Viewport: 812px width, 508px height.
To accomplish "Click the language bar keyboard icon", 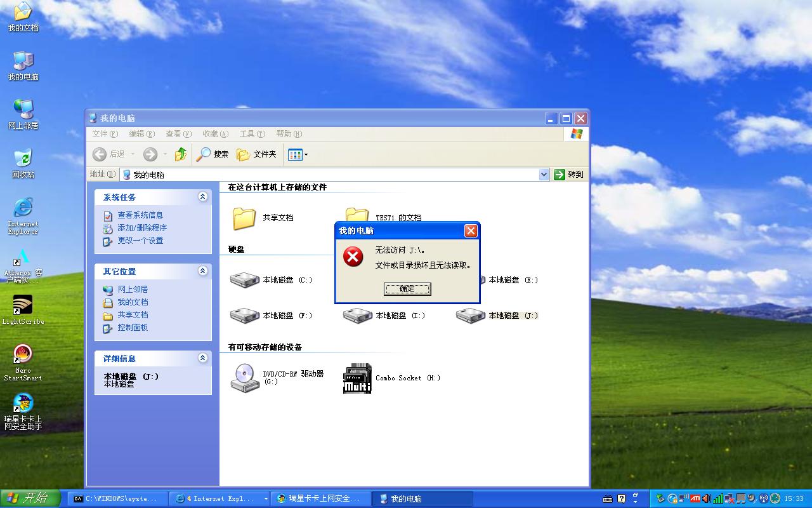I will [608, 498].
